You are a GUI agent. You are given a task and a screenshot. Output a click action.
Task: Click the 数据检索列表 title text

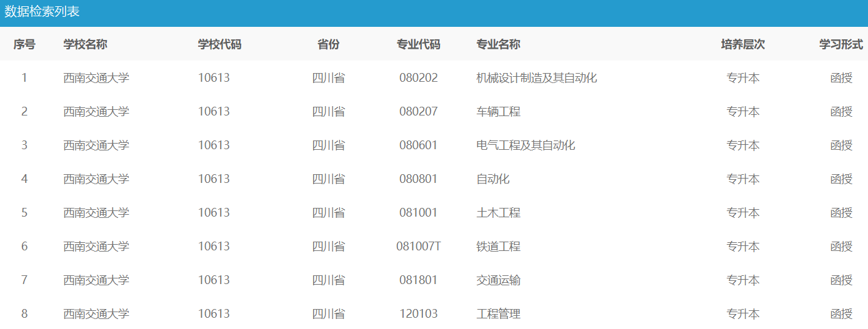42,12
